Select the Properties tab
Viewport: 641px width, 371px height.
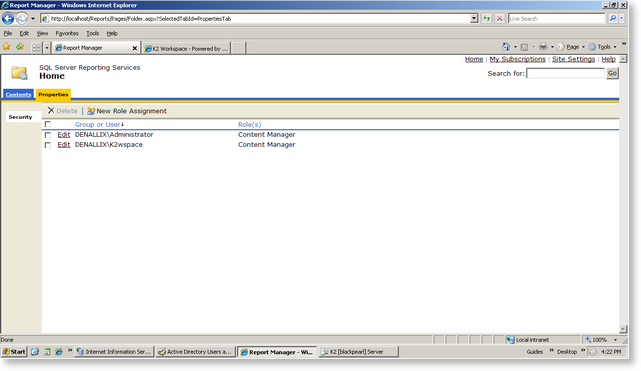point(53,94)
